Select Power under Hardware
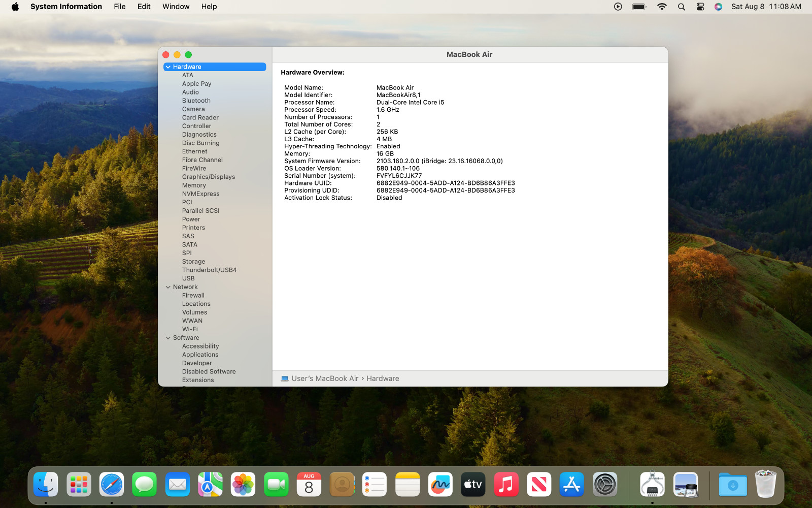 click(x=191, y=219)
